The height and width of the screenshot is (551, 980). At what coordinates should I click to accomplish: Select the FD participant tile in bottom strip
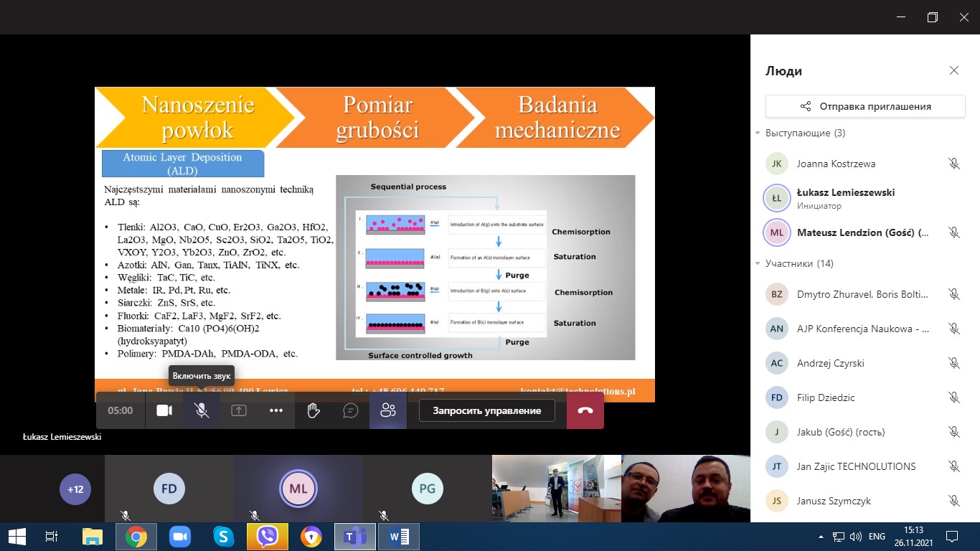pos(169,489)
